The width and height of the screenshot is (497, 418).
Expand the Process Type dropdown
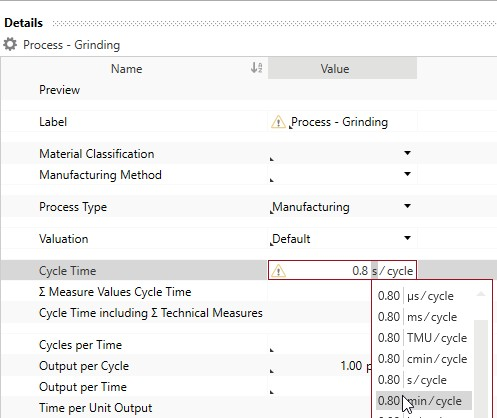pos(407,206)
